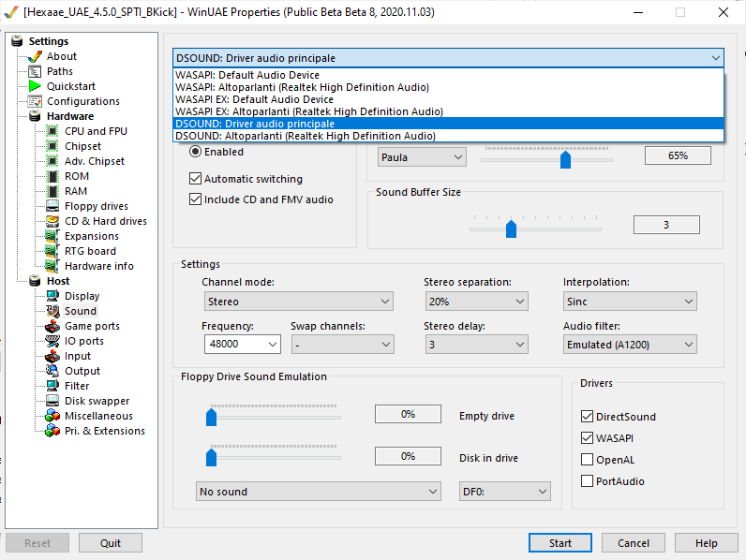Click the CD & Hard drives icon
Image resolution: width=746 pixels, height=560 pixels.
tap(52, 221)
